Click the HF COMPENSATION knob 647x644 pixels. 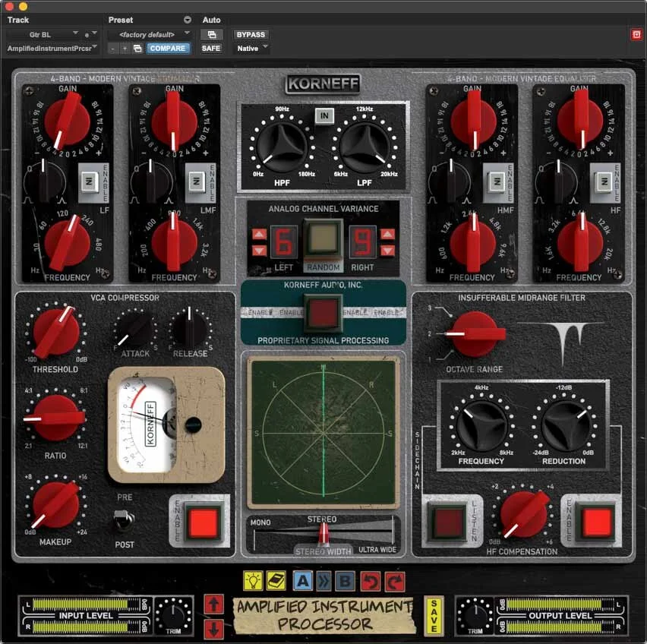click(x=524, y=513)
